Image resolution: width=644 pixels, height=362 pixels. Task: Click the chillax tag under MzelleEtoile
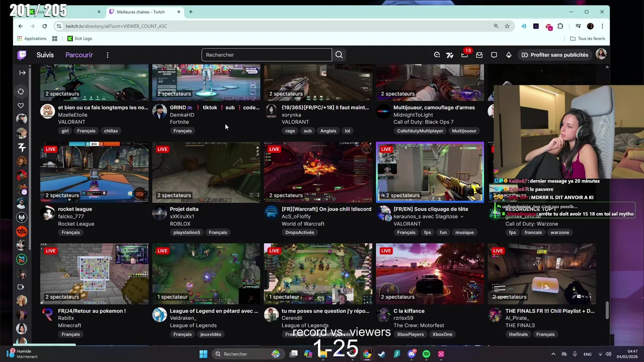point(111,131)
